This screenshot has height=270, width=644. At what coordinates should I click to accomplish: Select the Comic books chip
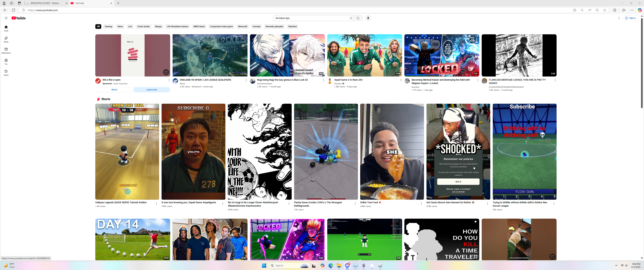pos(144,27)
